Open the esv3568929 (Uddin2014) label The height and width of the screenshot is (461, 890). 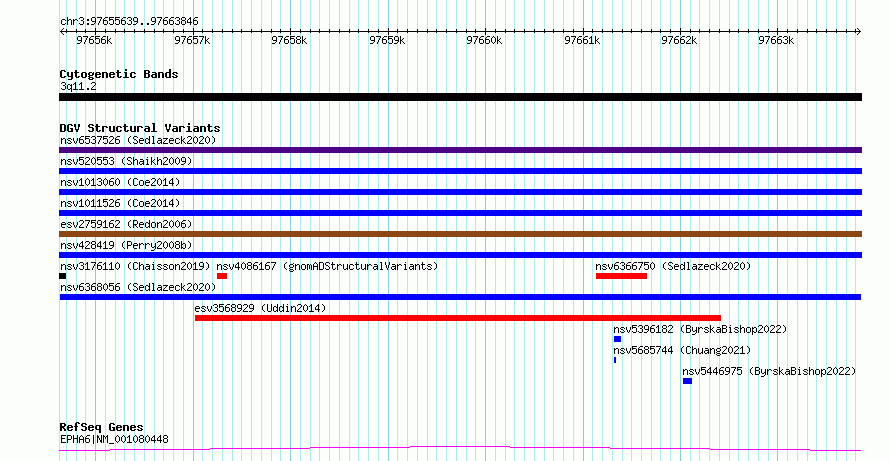261,308
